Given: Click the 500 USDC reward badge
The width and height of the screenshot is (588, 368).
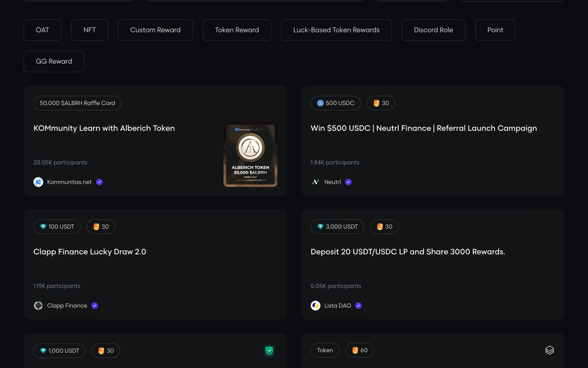Looking at the screenshot, I should 336,103.
